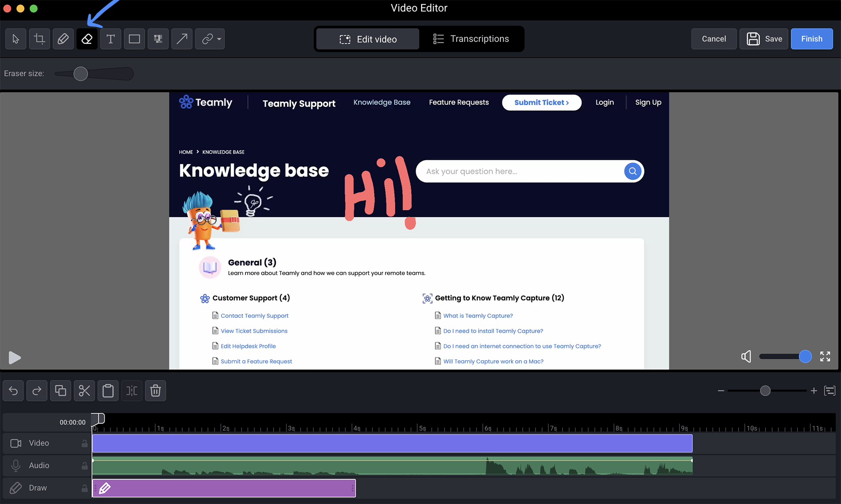This screenshot has width=841, height=504.
Task: Split clip at playhead
Action: point(132,391)
